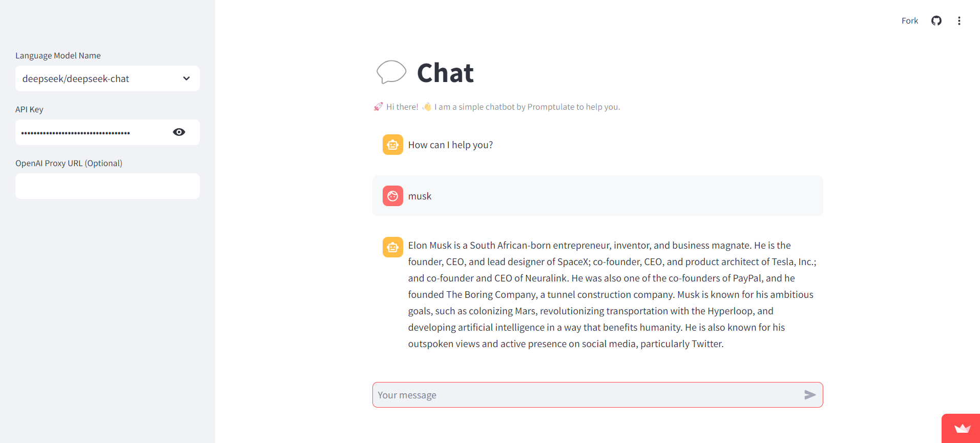Focus the API Key password field

pos(92,132)
